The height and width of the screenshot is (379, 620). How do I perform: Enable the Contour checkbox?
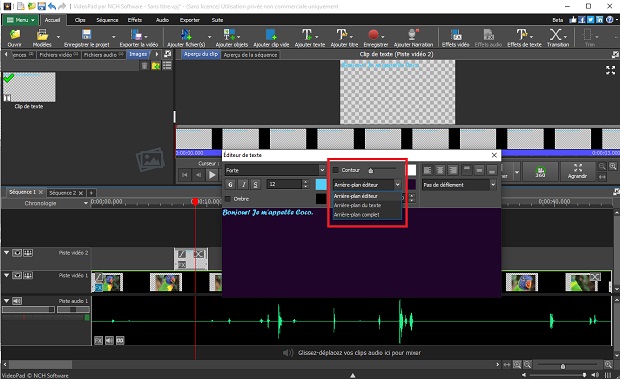click(336, 170)
